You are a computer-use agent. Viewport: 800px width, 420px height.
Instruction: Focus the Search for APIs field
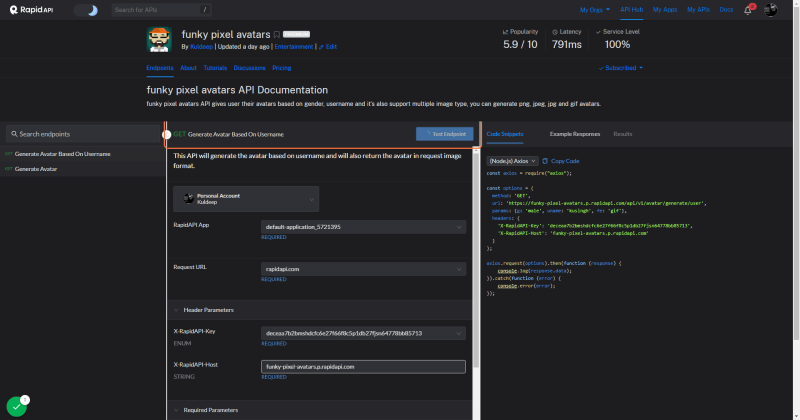161,10
